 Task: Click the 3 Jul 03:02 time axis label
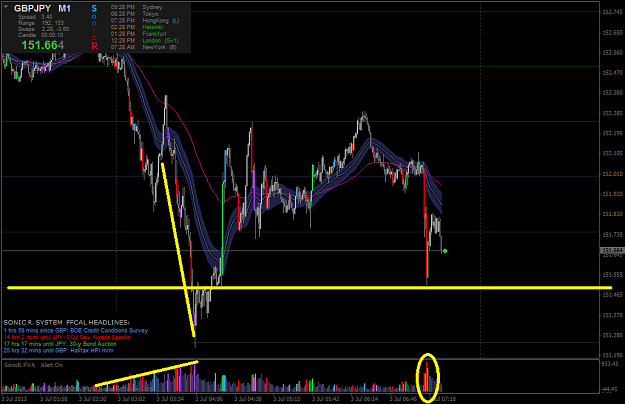tap(132, 398)
